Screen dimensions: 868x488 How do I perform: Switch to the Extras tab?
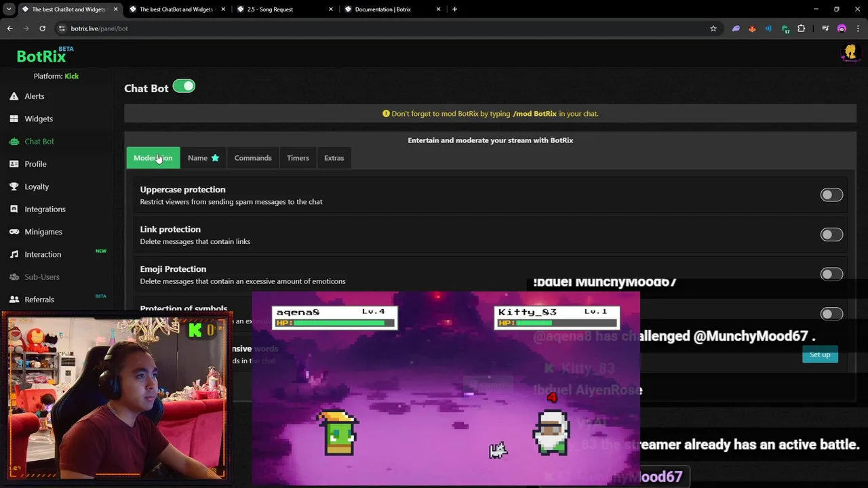pos(334,158)
